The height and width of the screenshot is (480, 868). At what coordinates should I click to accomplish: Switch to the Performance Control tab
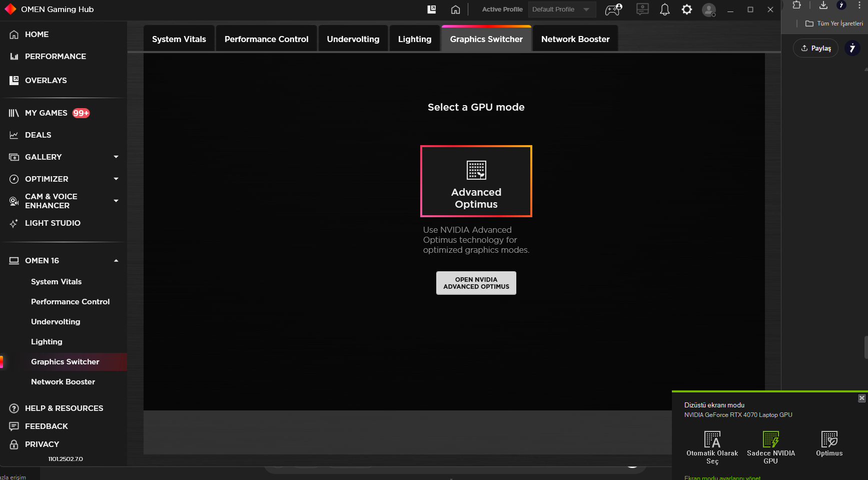pyautogui.click(x=267, y=39)
